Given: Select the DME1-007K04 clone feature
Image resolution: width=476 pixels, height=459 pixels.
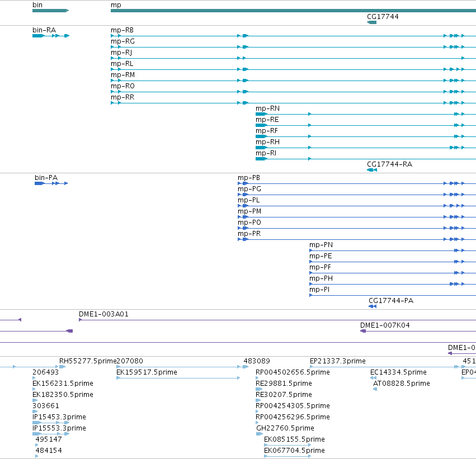Looking at the screenshot, I should click(385, 325).
